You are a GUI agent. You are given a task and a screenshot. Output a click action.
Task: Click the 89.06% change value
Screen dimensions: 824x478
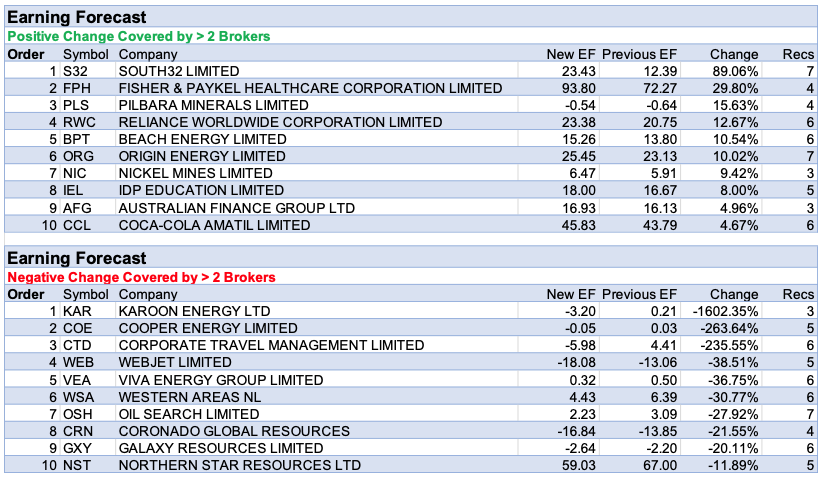tap(734, 71)
